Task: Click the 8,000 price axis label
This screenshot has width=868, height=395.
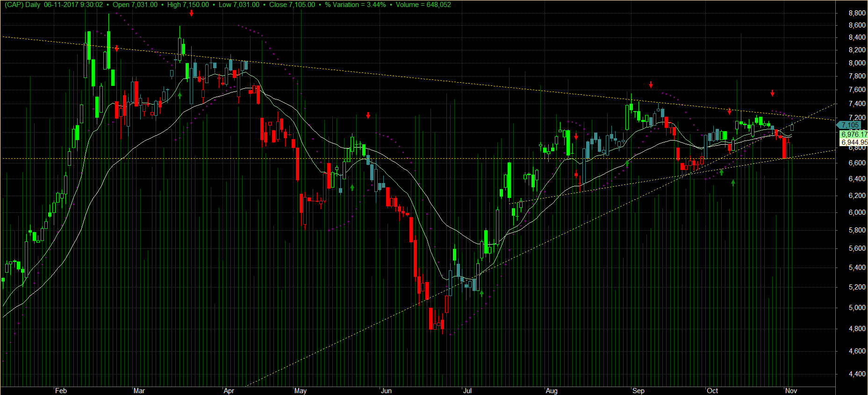Action: click(857, 63)
